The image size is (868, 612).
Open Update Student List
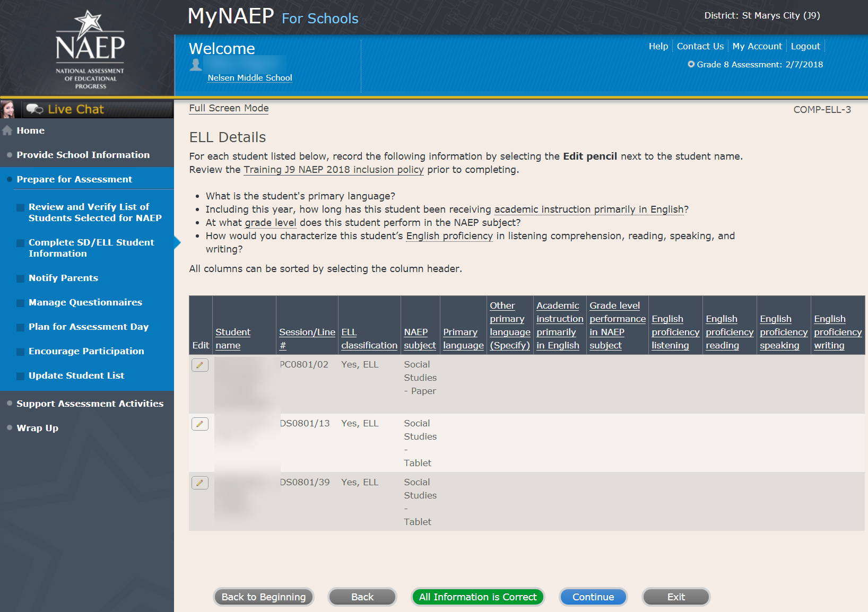[x=76, y=375]
